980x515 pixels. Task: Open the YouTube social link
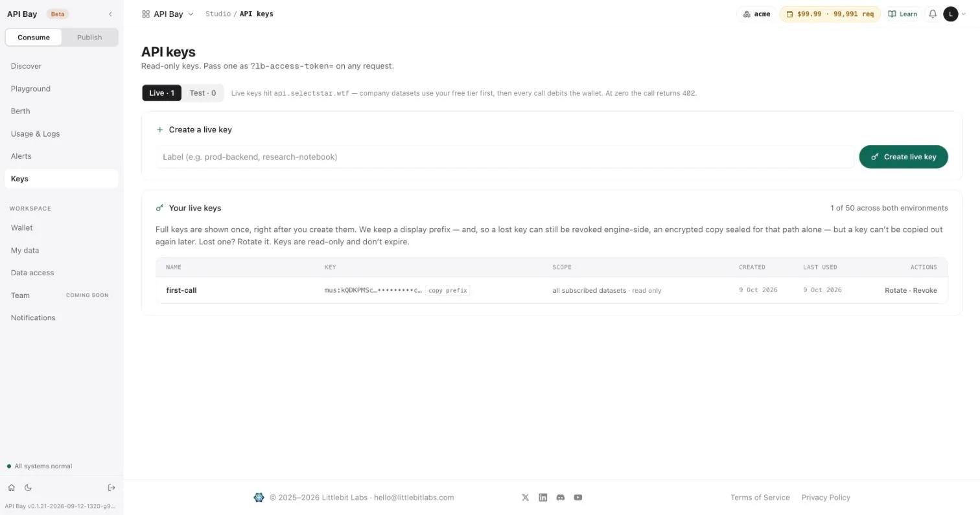[578, 498]
